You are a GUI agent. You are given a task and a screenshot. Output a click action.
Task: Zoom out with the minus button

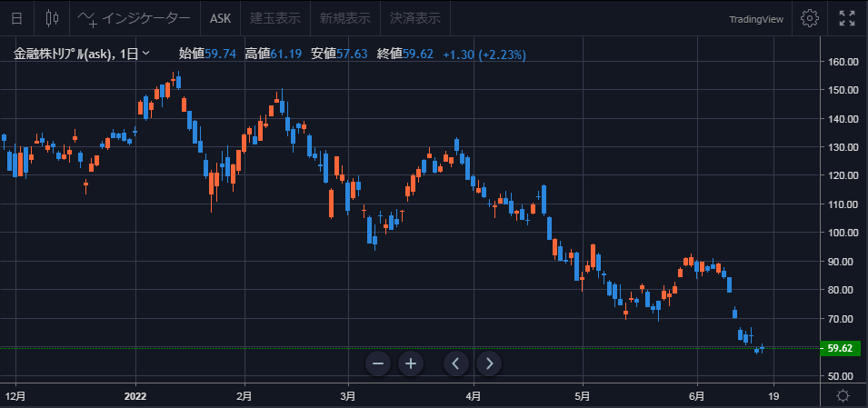(x=378, y=363)
